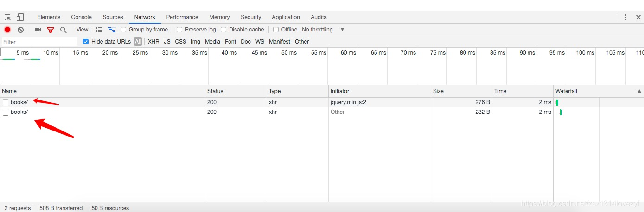Click 2 requests in status bar
This screenshot has width=644, height=212.
pos(18,208)
